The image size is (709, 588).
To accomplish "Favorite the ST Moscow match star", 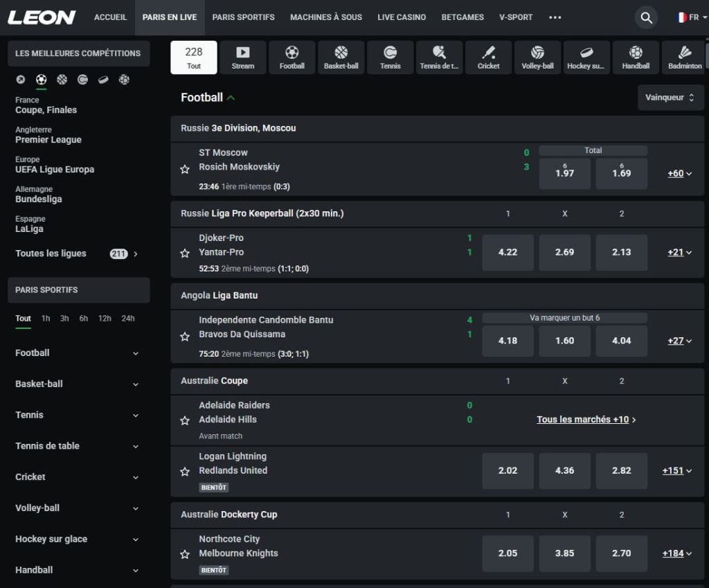I will point(184,170).
